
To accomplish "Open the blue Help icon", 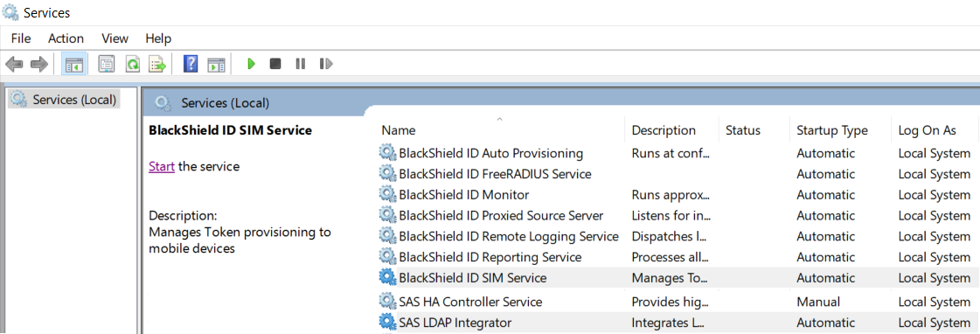I will click(x=191, y=64).
